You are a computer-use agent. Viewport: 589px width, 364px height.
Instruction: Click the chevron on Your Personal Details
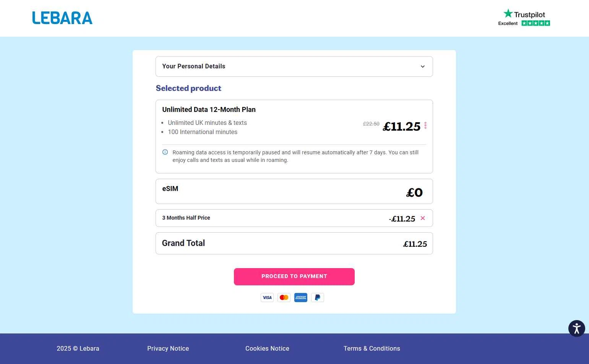pos(423,66)
